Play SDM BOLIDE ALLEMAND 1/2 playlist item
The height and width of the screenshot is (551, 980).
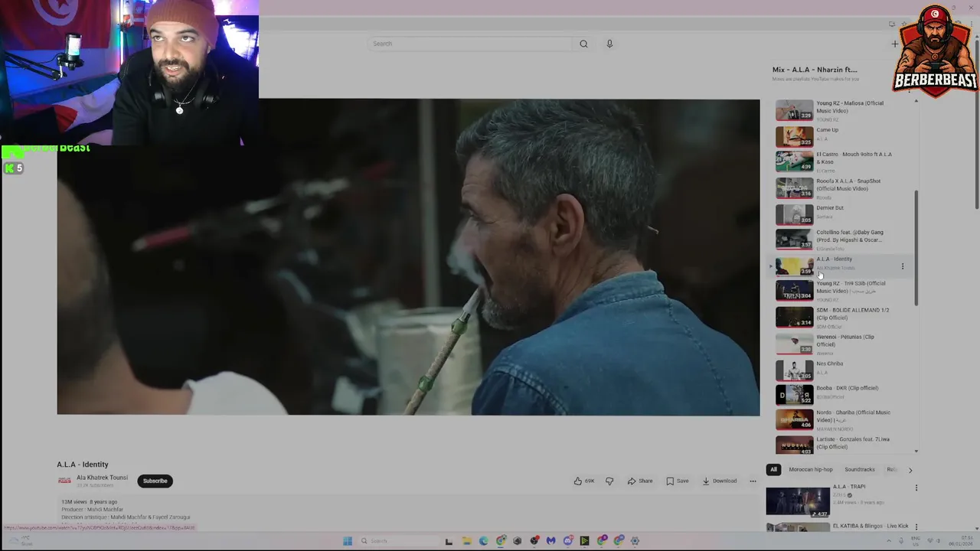pos(842,317)
